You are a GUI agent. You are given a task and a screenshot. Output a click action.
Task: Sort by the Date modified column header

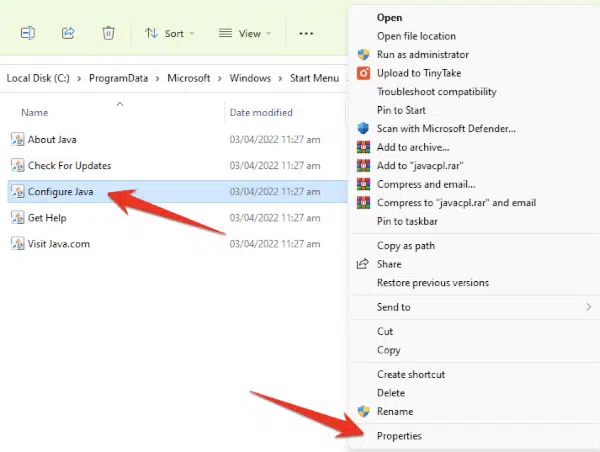coord(261,113)
